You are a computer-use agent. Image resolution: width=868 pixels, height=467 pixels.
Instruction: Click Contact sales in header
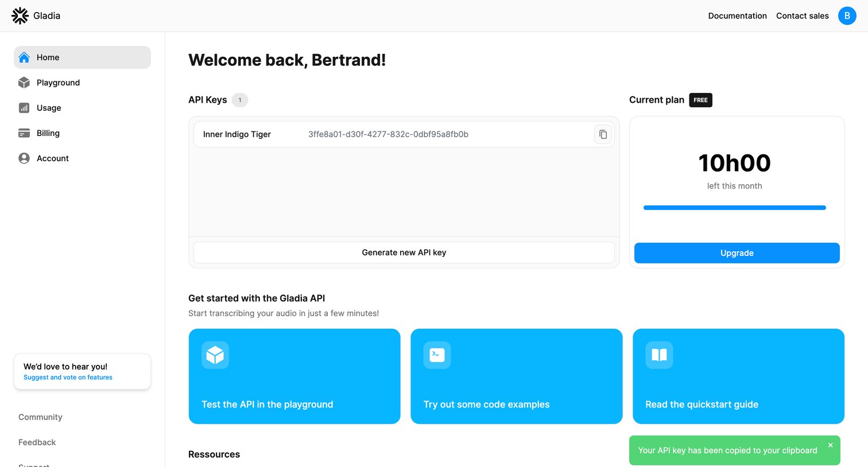pyautogui.click(x=803, y=16)
